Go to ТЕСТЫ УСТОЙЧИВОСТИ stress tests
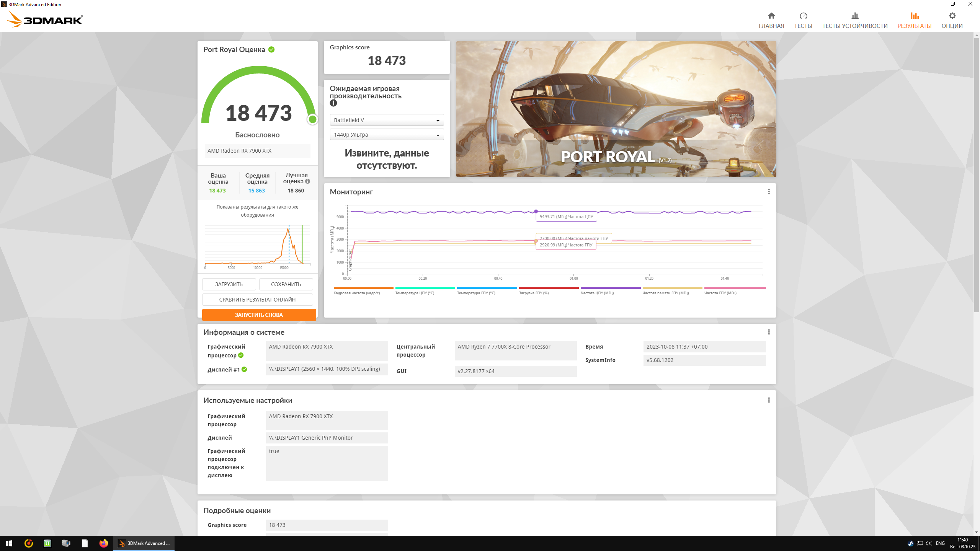 (854, 20)
